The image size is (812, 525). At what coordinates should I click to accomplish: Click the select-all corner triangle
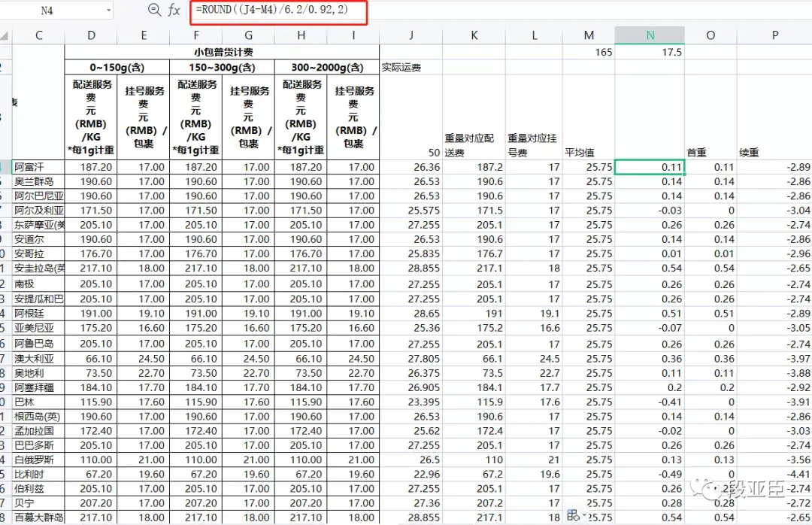pos(5,36)
